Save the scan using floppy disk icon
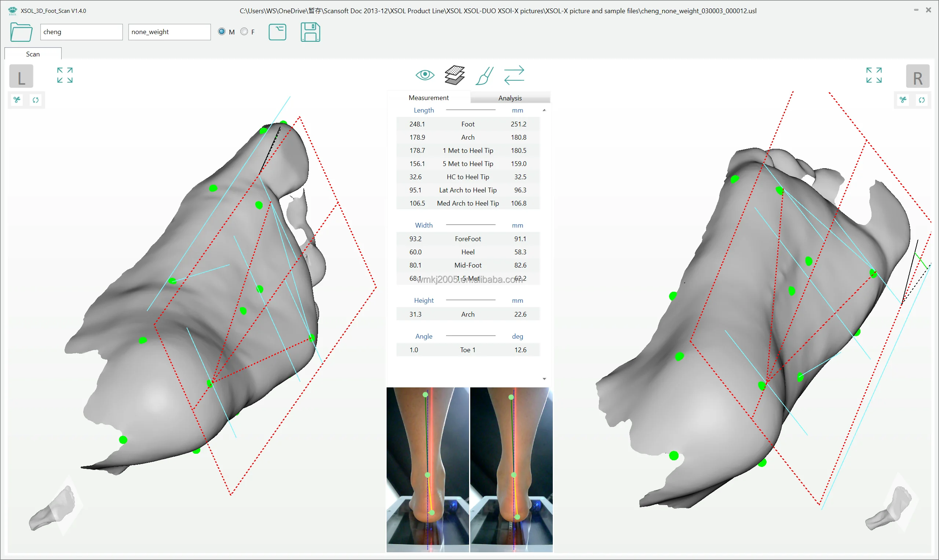The width and height of the screenshot is (939, 560). click(310, 33)
